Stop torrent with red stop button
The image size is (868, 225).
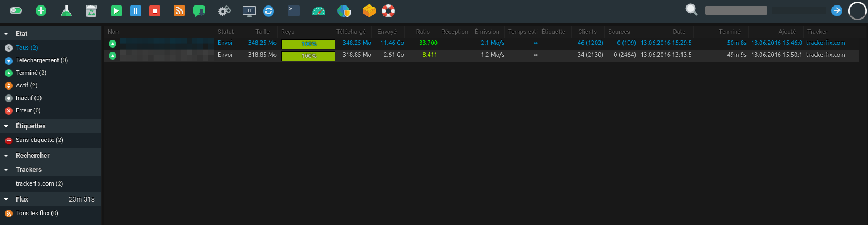pyautogui.click(x=155, y=10)
